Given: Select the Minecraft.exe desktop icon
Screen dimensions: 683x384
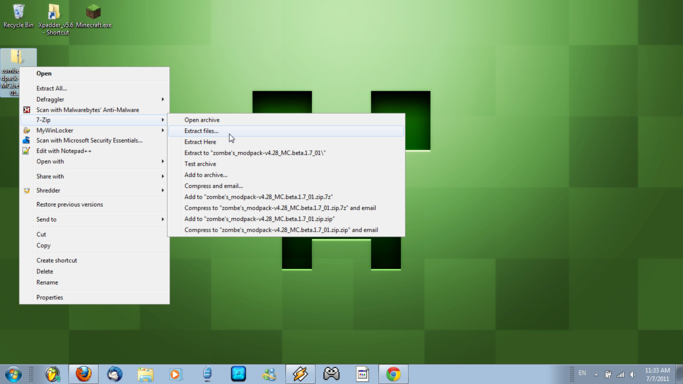Looking at the screenshot, I should [x=93, y=16].
